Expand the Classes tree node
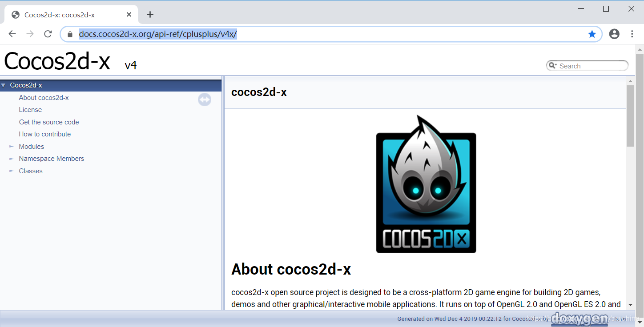Viewport: 644px width, 327px height. point(12,171)
